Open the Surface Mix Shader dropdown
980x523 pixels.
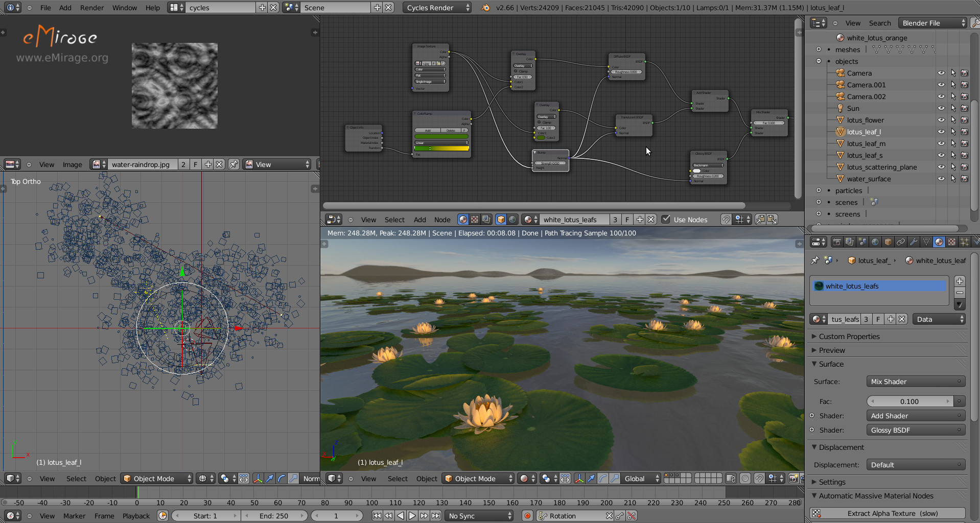(916, 382)
